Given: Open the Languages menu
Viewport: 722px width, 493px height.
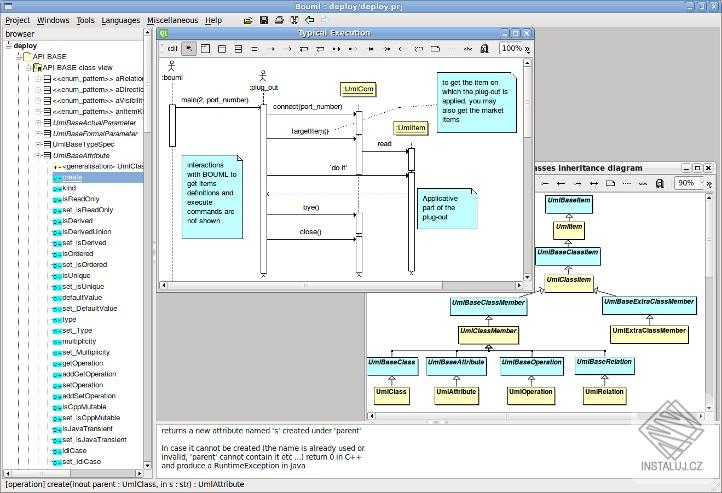Looking at the screenshot, I should click(121, 20).
